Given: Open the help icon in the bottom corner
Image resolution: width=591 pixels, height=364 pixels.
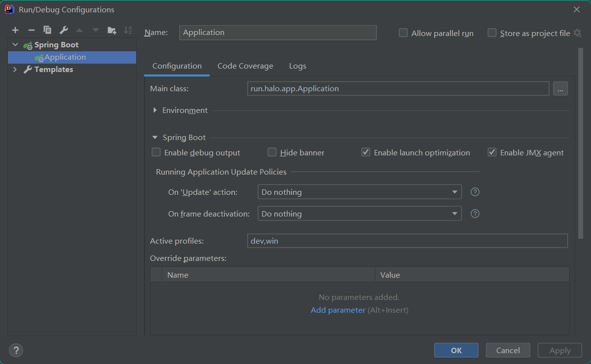Looking at the screenshot, I should pyautogui.click(x=16, y=350).
